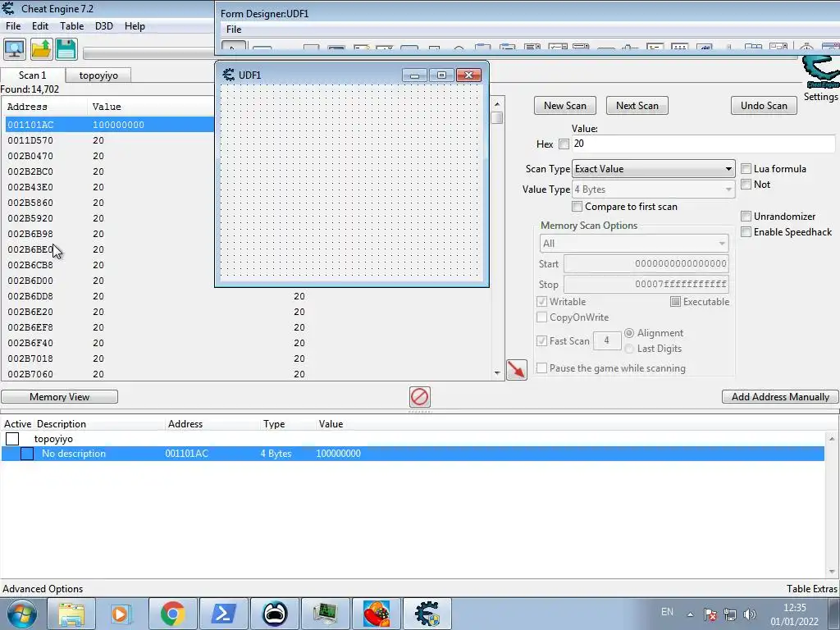Activate the topoyiyo entry checkbox
Screen dimensions: 840x630
[12, 440]
